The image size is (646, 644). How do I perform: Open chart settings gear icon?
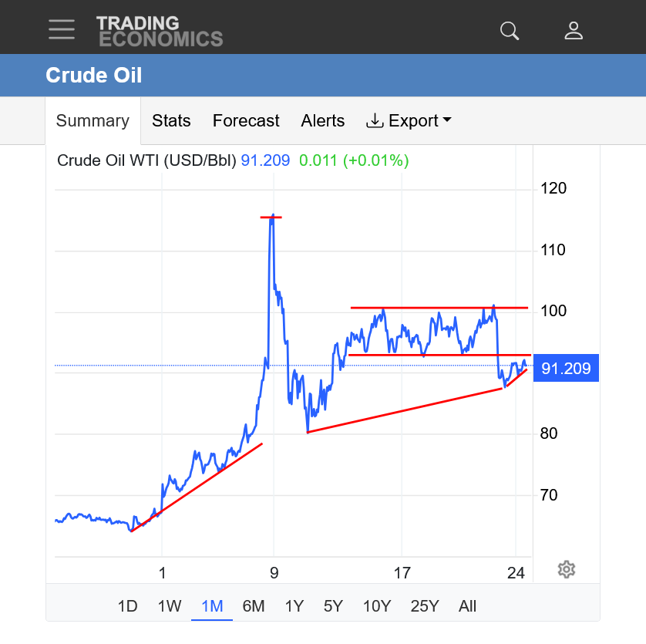(x=567, y=570)
